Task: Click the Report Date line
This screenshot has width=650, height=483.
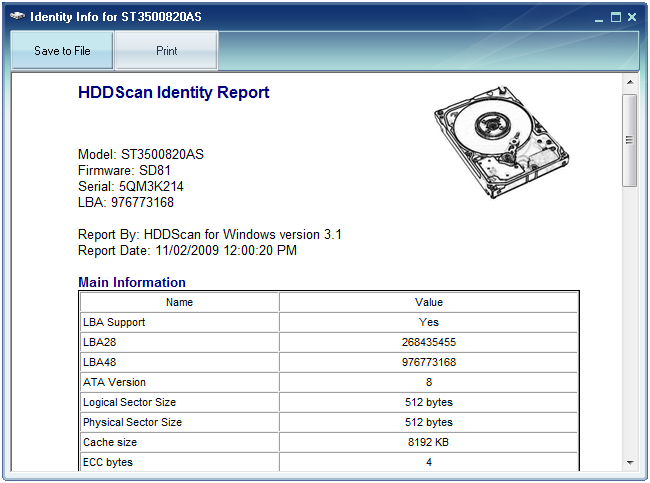Action: (x=187, y=250)
